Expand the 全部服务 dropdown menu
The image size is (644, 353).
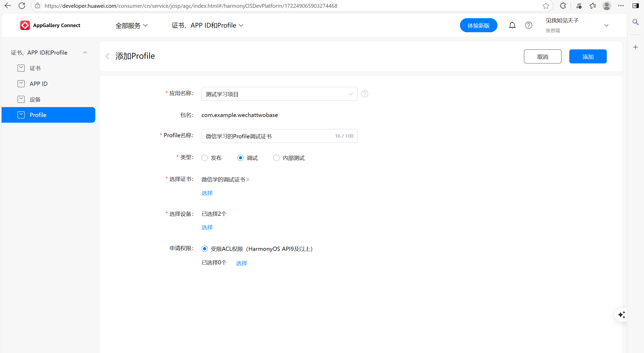pos(131,25)
